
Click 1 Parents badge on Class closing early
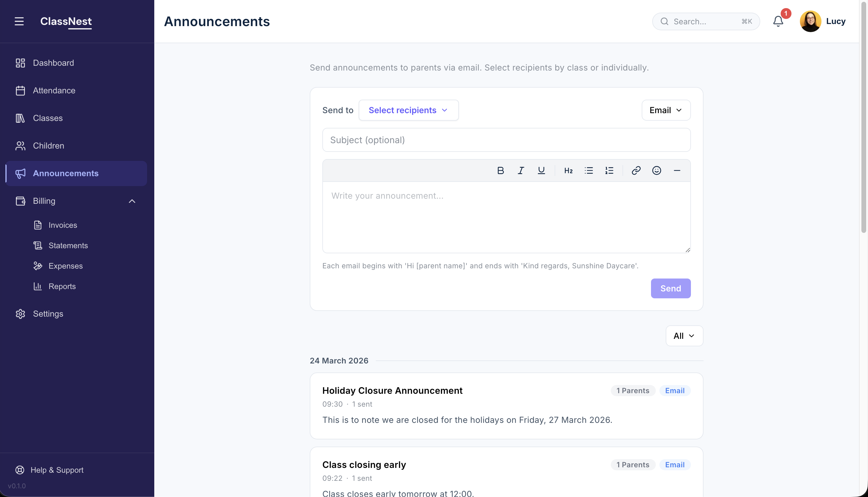pyautogui.click(x=633, y=465)
